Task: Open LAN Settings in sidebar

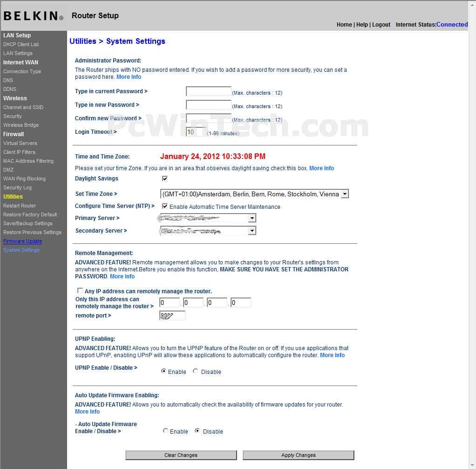Action: 18,53
